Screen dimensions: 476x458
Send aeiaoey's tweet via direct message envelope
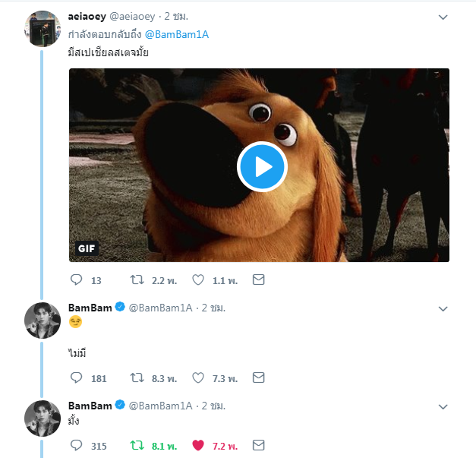(x=259, y=280)
